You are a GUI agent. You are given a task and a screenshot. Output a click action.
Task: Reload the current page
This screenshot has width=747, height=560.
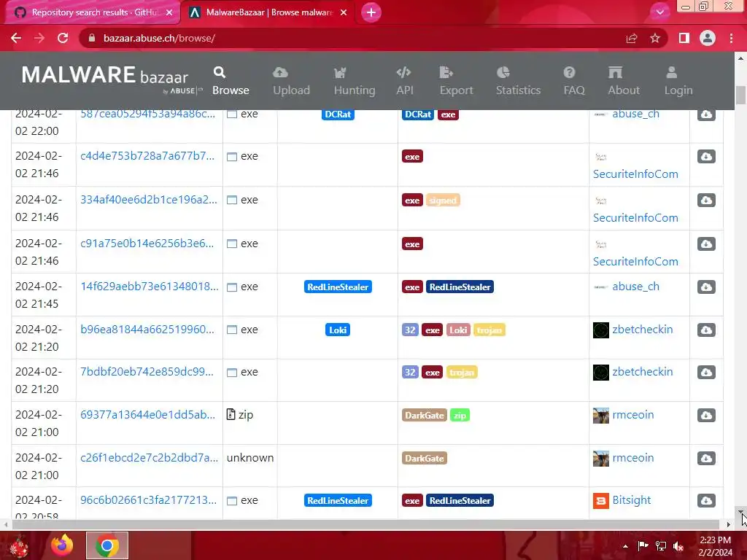click(63, 38)
